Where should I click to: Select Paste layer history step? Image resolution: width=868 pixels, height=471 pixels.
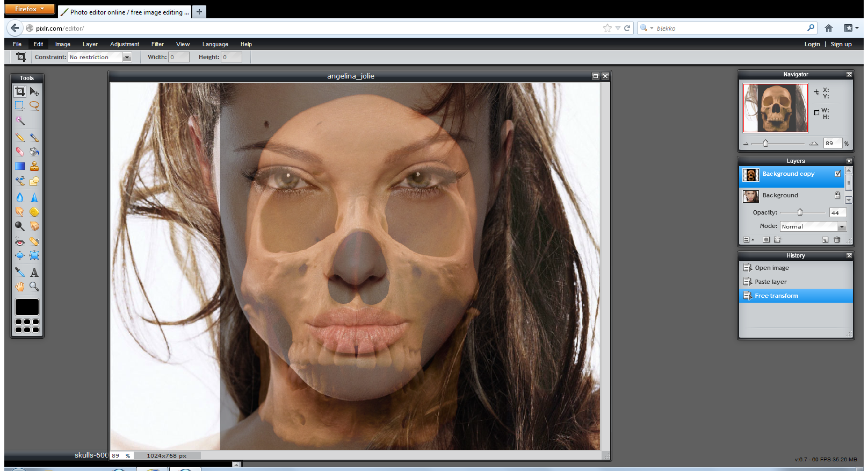click(x=796, y=282)
